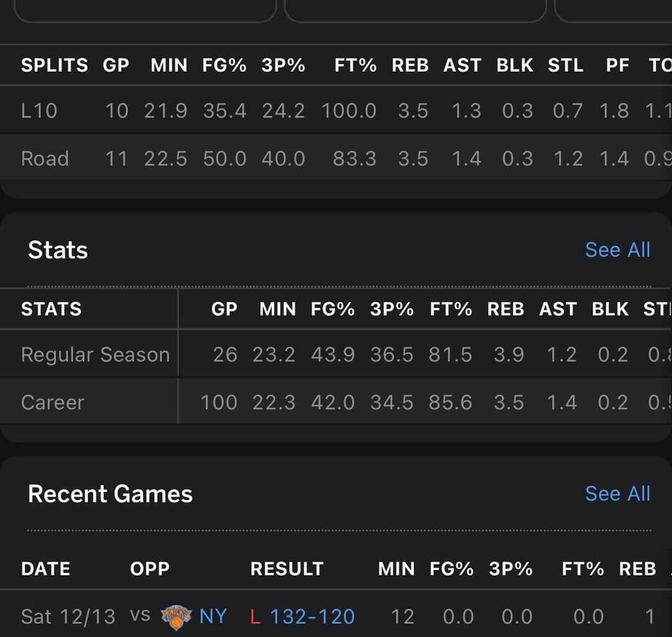Click the Regular Season stats row

tap(95, 354)
